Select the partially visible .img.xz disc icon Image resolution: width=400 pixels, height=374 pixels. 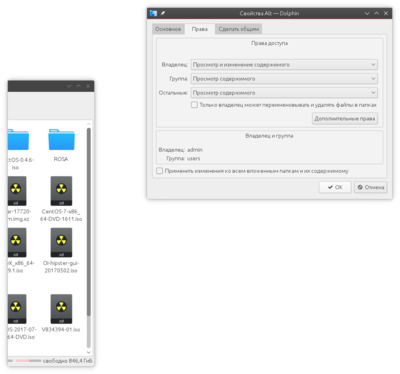pyautogui.click(x=17, y=191)
